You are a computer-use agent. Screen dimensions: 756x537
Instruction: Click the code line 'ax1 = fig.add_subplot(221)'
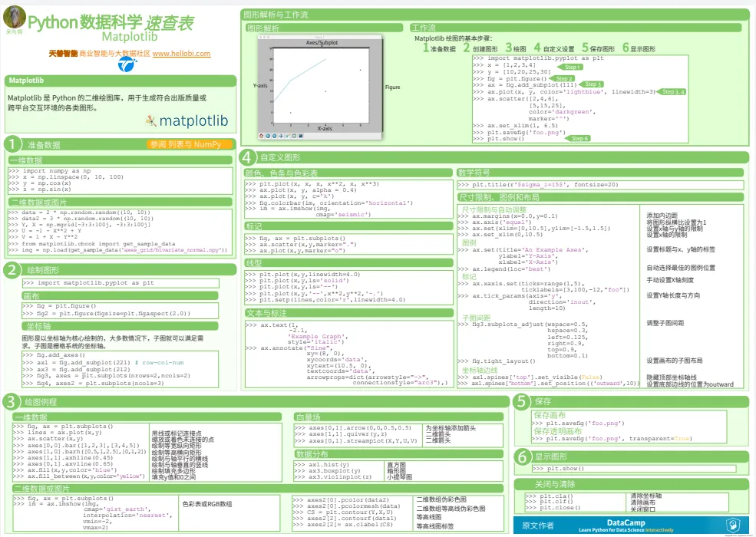(x=76, y=363)
